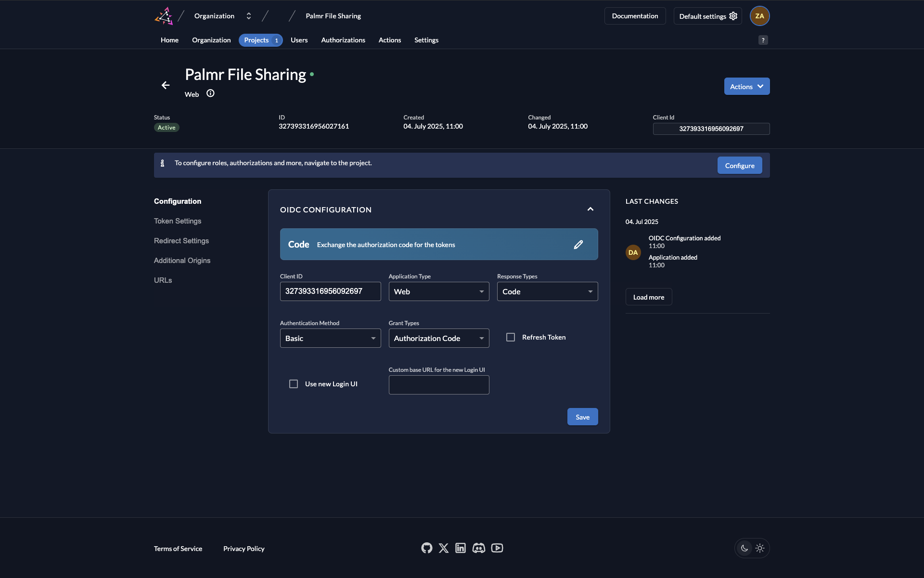Viewport: 924px width, 578px height.
Task: Switch to light theme sun icon
Action: 760,548
